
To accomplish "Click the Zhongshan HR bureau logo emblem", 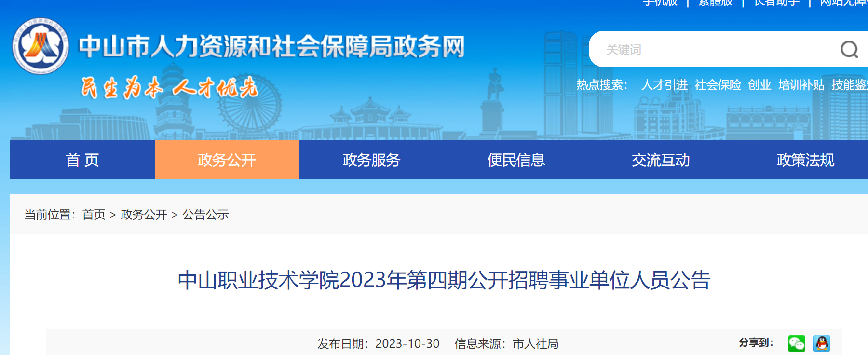I will pos(41,46).
